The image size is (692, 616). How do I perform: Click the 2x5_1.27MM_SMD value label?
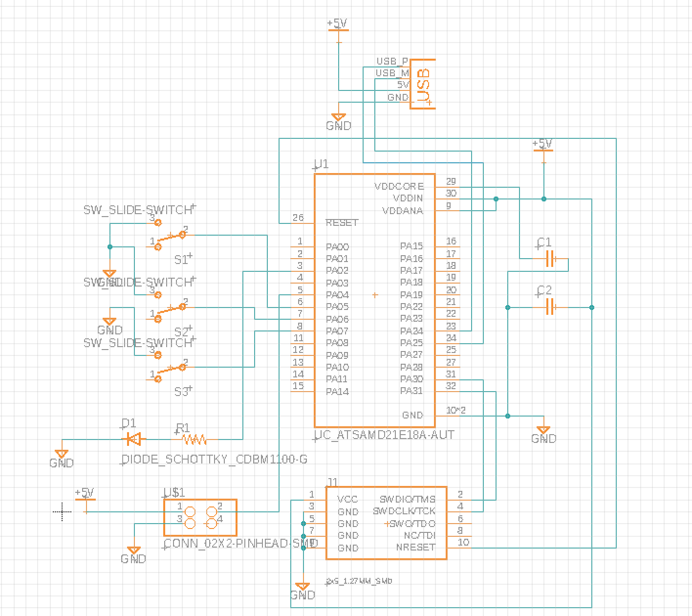tap(359, 581)
